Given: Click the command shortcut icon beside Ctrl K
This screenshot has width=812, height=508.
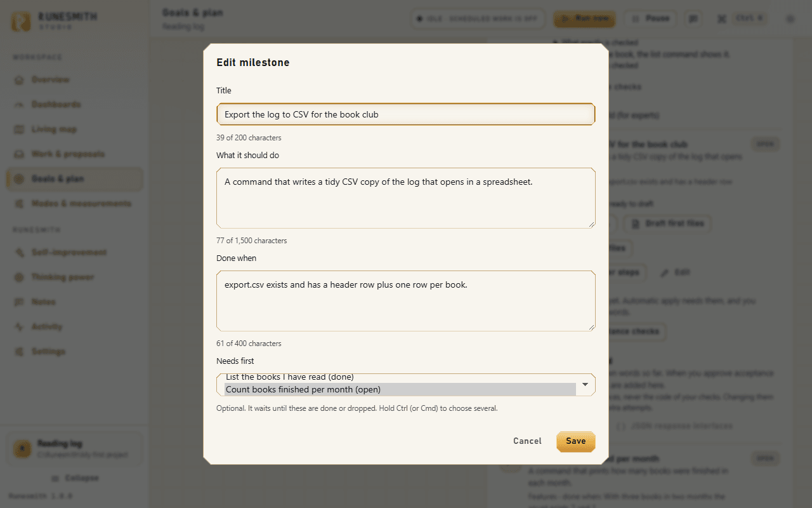Looking at the screenshot, I should coord(721,19).
